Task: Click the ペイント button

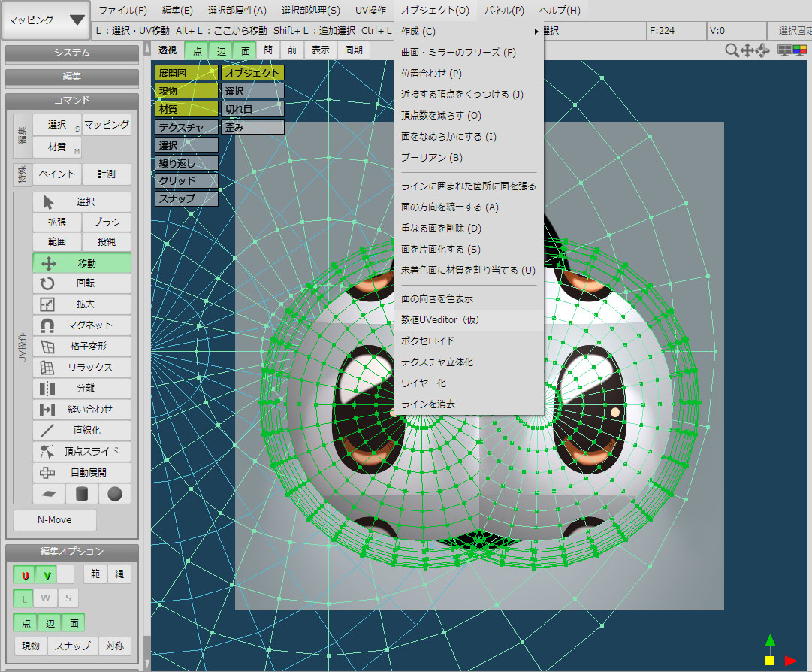Action: [x=57, y=174]
